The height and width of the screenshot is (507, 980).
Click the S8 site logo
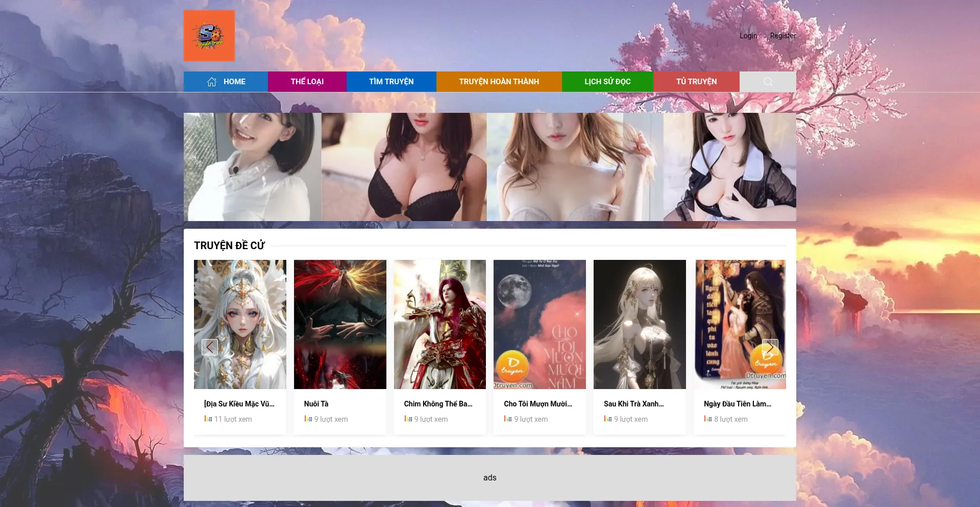pyautogui.click(x=209, y=36)
